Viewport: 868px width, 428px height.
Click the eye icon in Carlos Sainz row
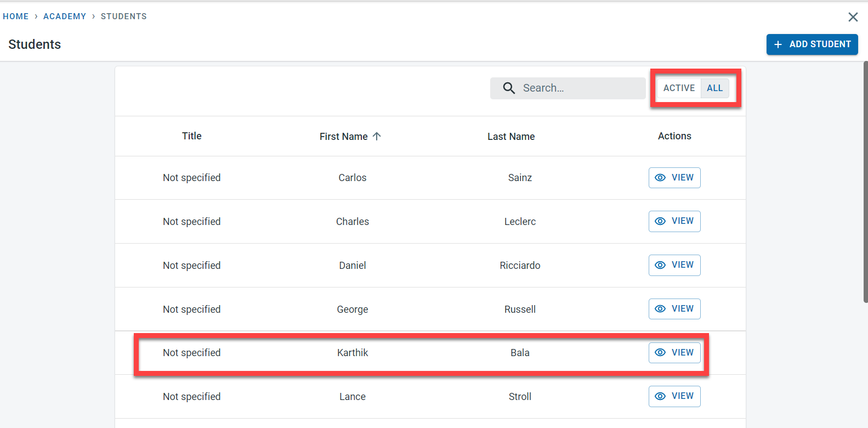[x=660, y=178]
